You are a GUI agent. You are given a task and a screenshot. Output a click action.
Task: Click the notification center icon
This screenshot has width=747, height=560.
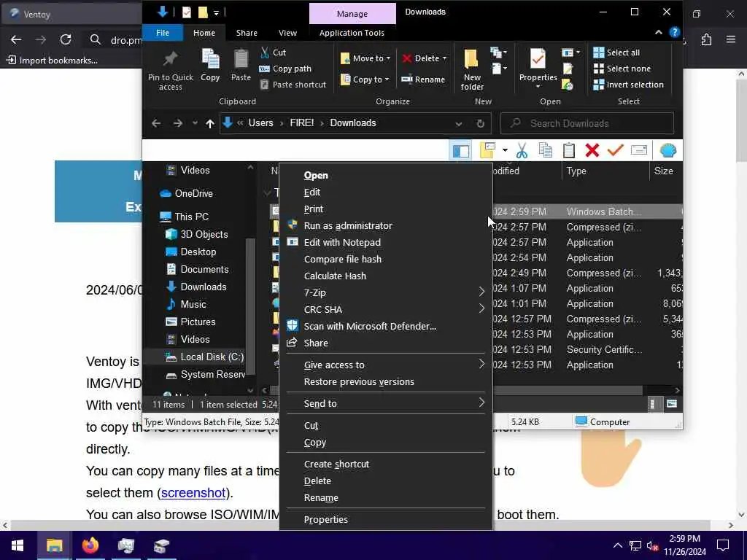tap(723, 545)
